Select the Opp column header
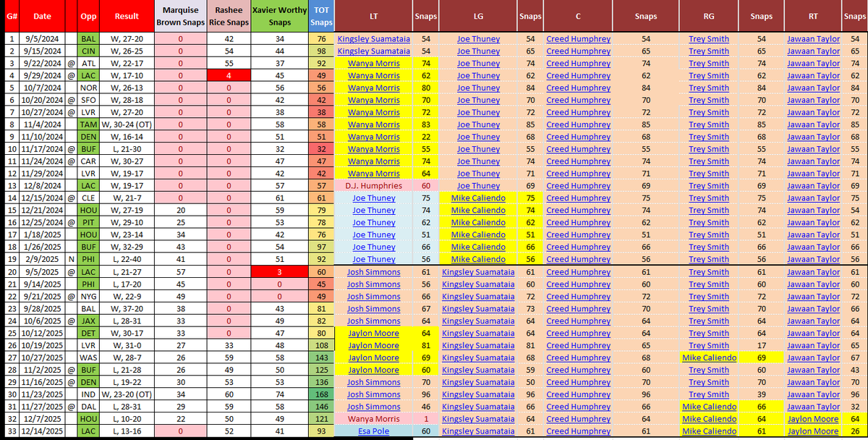Viewport: 868px width, 440px height. point(89,16)
